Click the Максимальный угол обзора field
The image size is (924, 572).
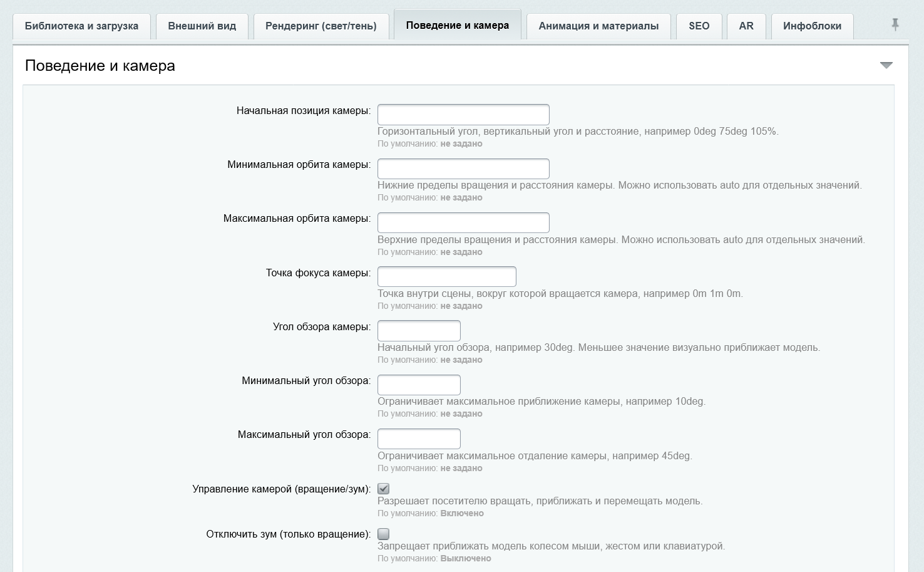[x=419, y=439]
